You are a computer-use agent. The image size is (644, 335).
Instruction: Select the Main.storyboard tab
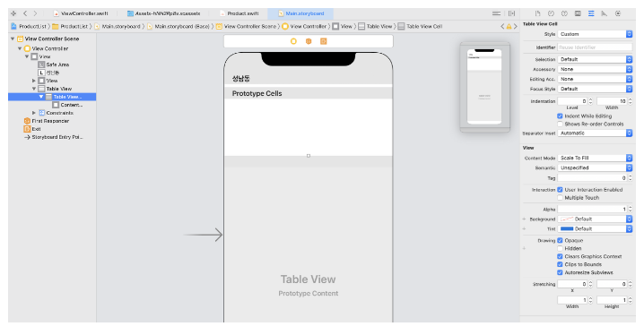[301, 13]
